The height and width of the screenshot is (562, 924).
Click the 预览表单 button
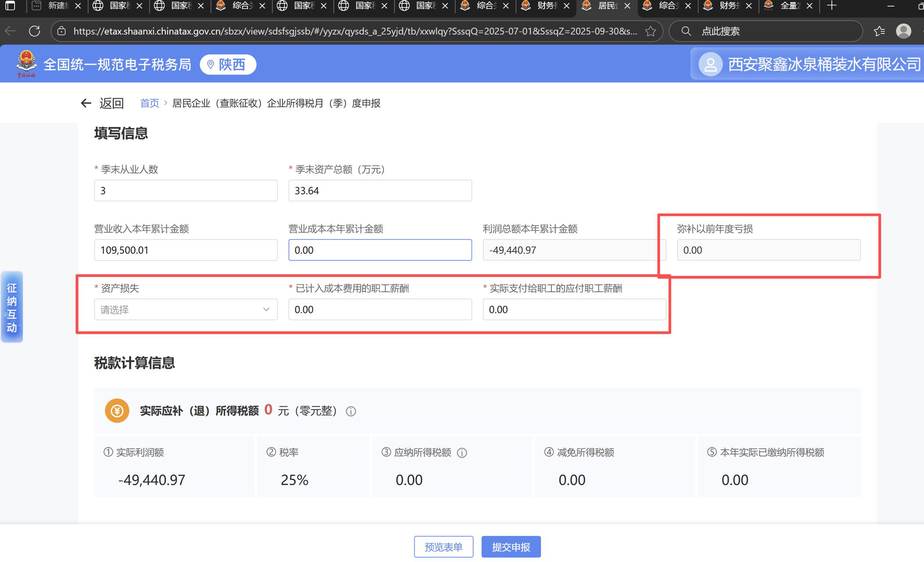pos(443,547)
